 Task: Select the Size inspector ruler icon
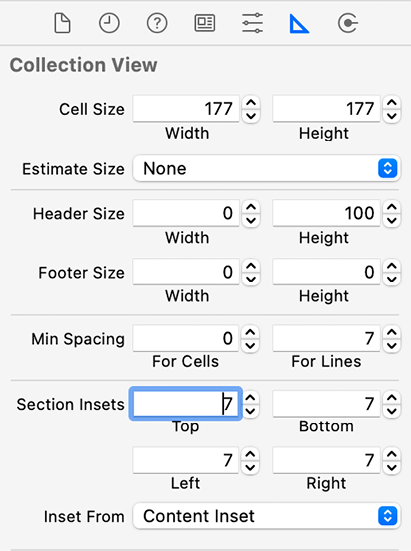point(299,24)
